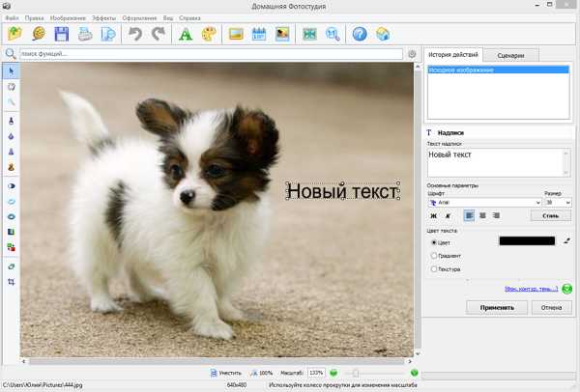Screen dimensions: 580x392
Task: Select the Градиент radio button
Action: click(434, 255)
